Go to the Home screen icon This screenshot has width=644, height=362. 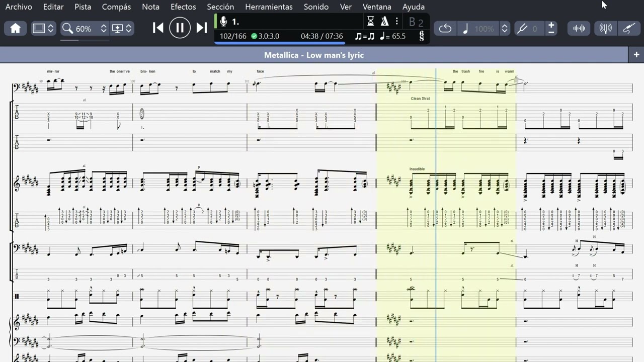coord(16,29)
